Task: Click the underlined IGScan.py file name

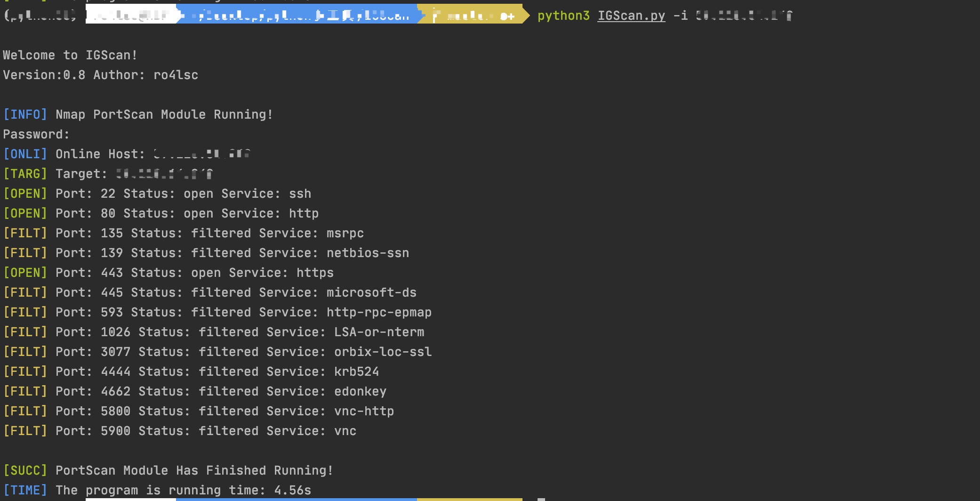Action: click(x=631, y=16)
